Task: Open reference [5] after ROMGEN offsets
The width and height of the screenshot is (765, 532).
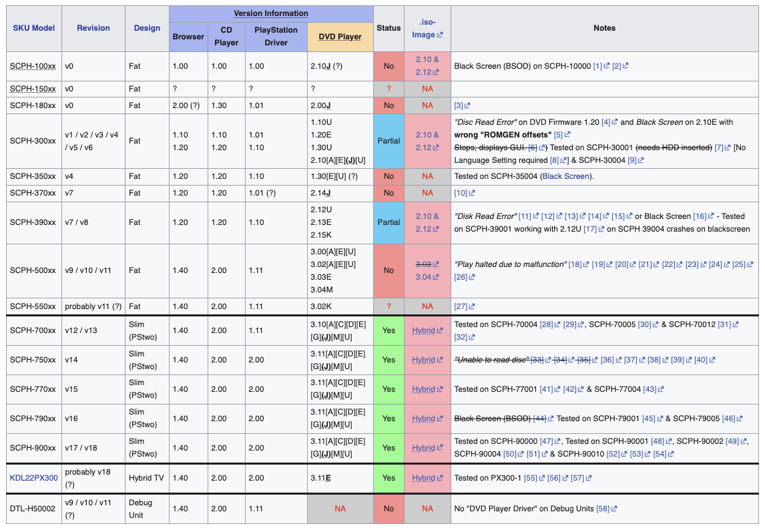Action: click(558, 135)
